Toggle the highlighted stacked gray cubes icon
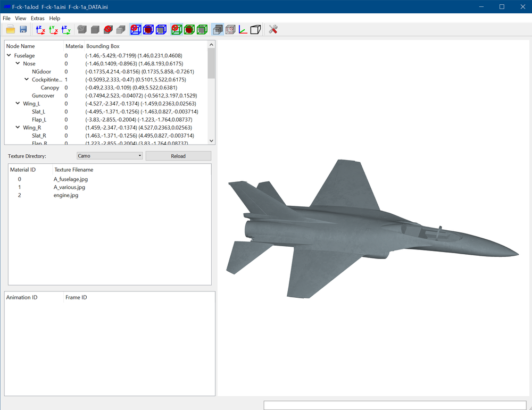Image resolution: width=532 pixels, height=410 pixels. 218,29
